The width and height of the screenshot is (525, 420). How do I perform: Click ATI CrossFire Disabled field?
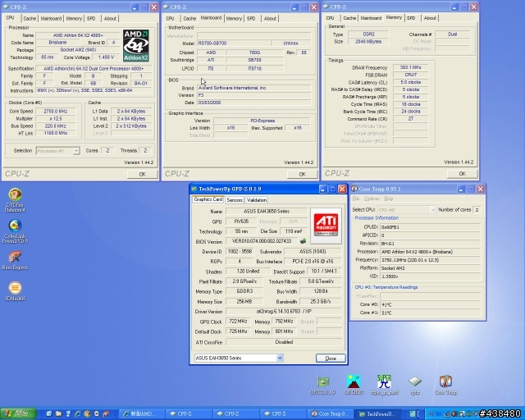284,342
